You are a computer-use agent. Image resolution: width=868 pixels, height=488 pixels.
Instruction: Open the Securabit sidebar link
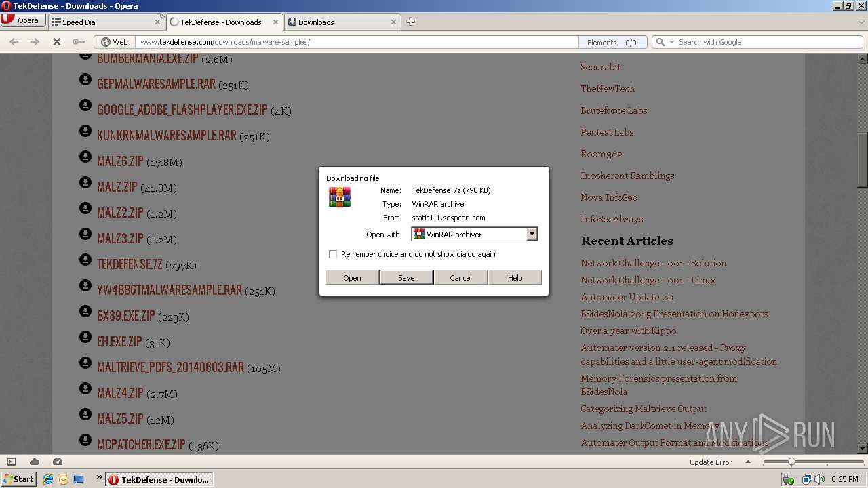click(x=600, y=67)
